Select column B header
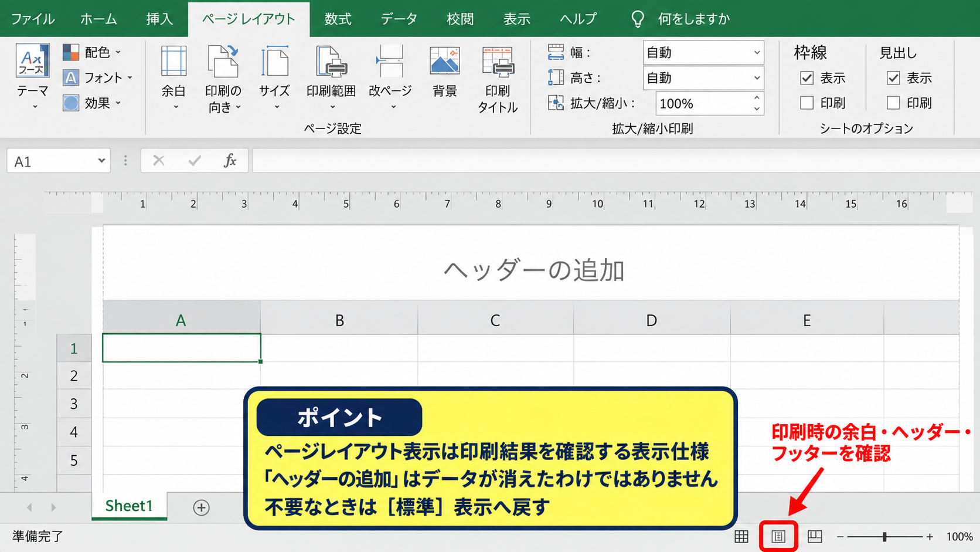 point(339,320)
